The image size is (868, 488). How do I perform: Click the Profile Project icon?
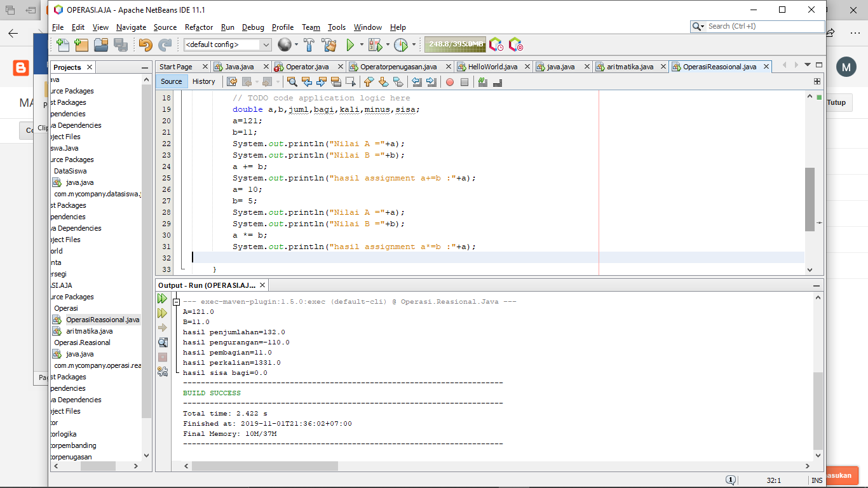[400, 44]
